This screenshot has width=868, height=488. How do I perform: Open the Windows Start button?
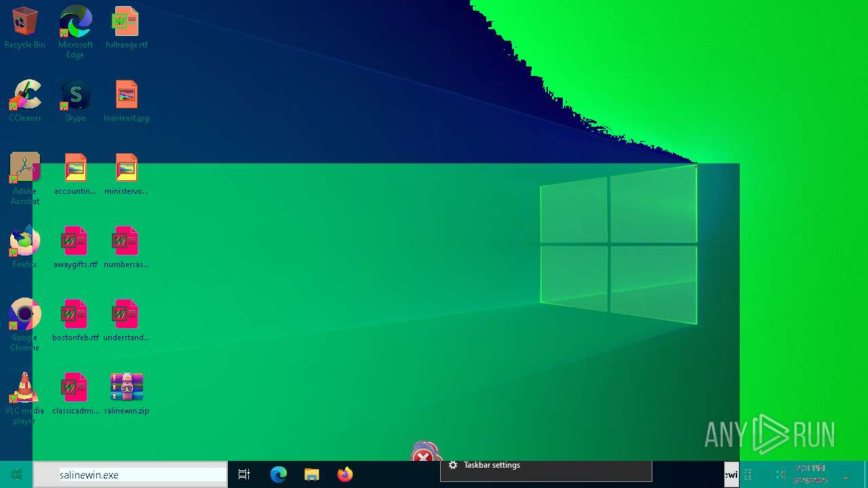click(16, 474)
